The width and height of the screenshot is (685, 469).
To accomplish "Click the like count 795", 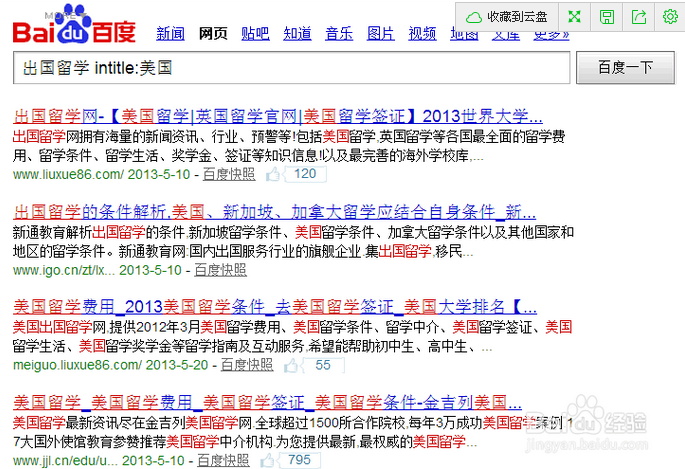I will click(x=300, y=460).
